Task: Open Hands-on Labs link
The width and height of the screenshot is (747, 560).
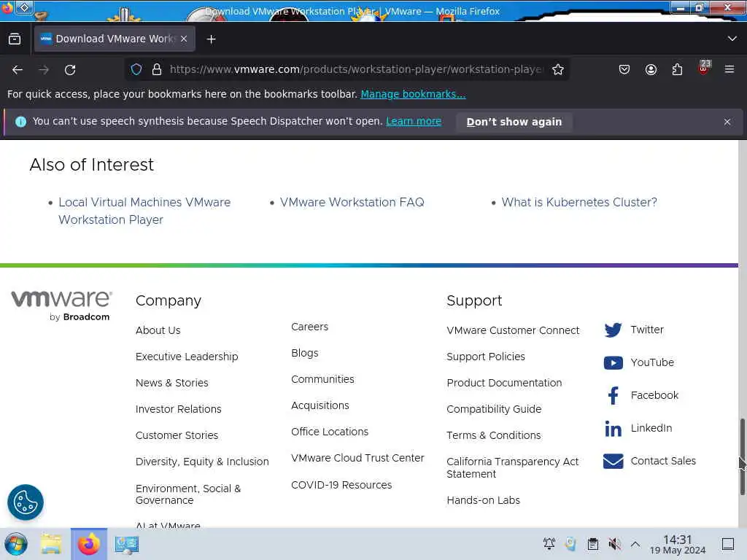Action: (x=484, y=500)
